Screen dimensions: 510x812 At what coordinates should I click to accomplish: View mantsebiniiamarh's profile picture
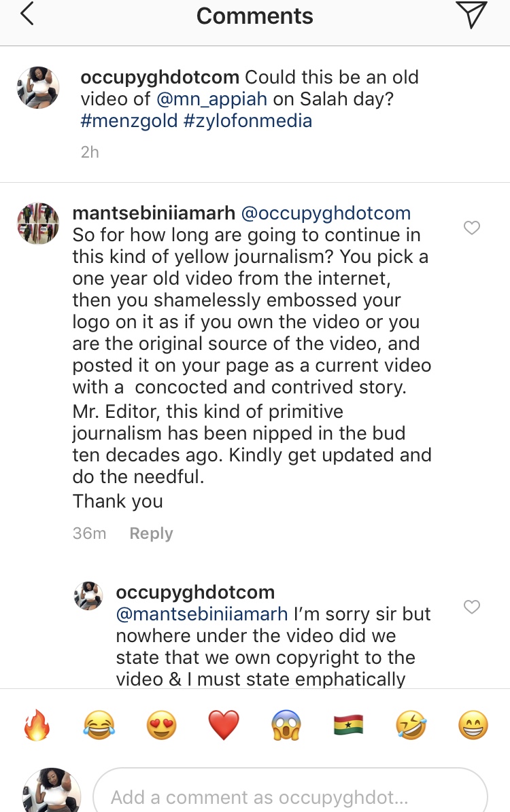pos(38,224)
